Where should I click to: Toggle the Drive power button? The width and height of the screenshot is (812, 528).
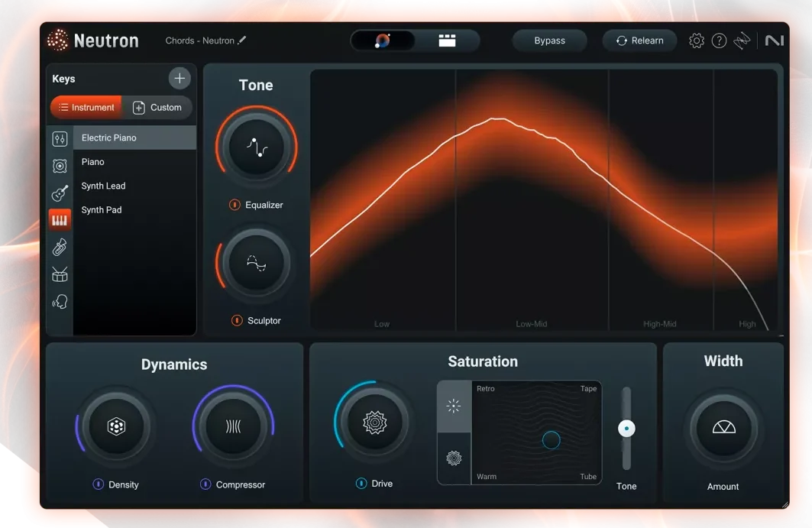click(x=361, y=484)
